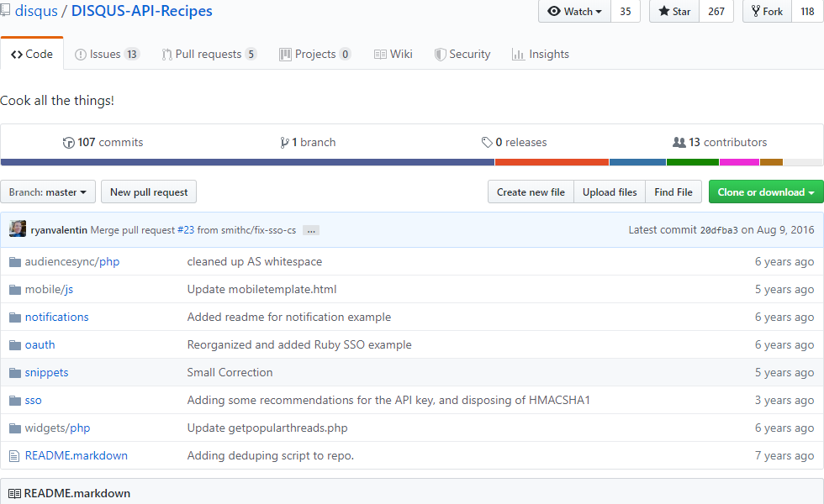Expand commit message ellipsis button
This screenshot has height=504, width=824.
(311, 230)
